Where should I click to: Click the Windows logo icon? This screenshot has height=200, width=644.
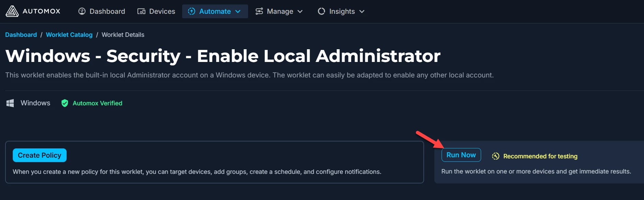point(10,103)
